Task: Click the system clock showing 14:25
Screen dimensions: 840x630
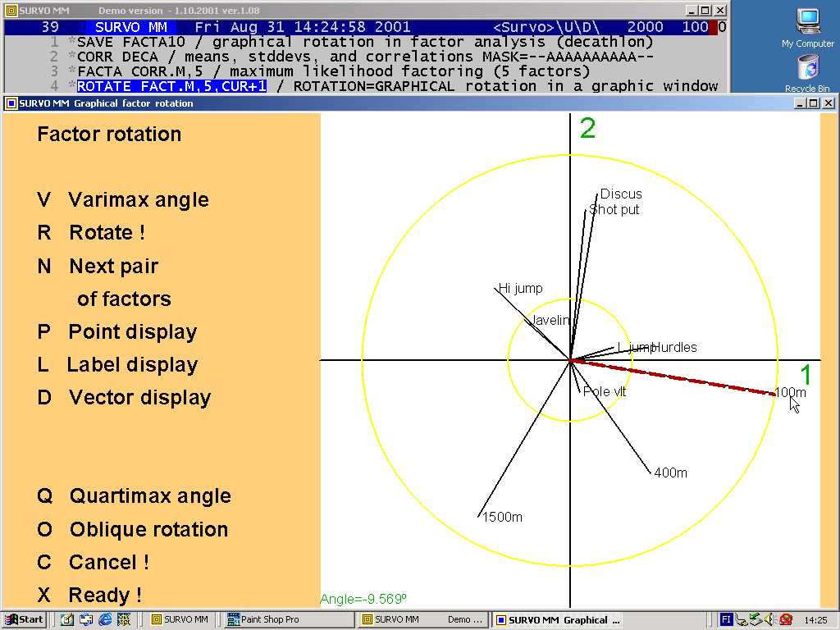Action: 815,620
